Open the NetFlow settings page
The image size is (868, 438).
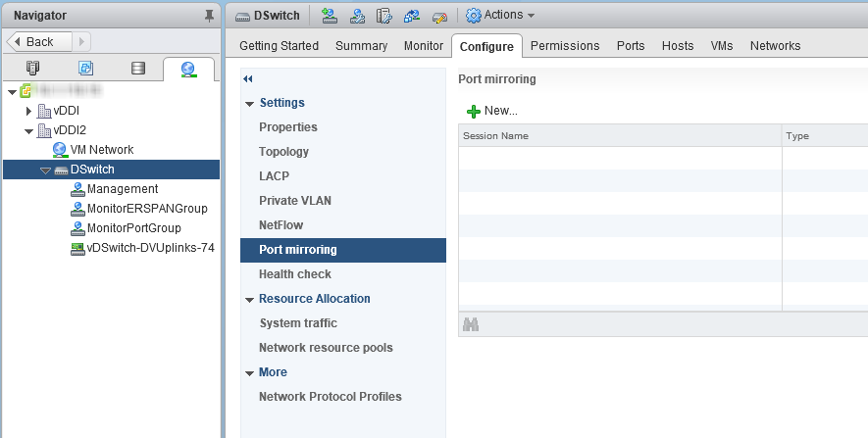pos(281,225)
